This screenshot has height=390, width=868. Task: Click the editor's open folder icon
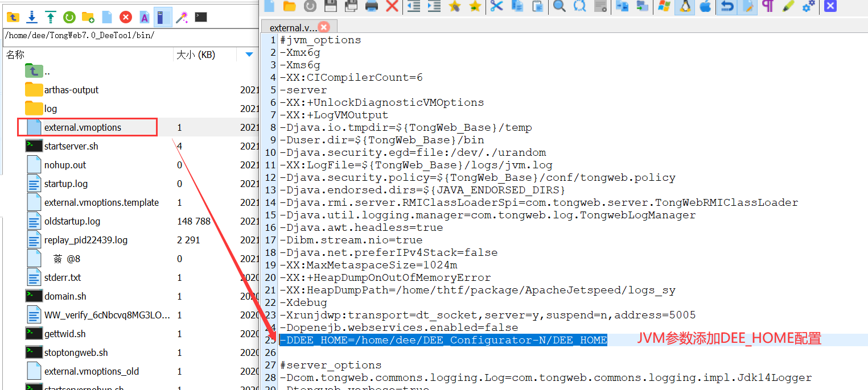pos(289,6)
